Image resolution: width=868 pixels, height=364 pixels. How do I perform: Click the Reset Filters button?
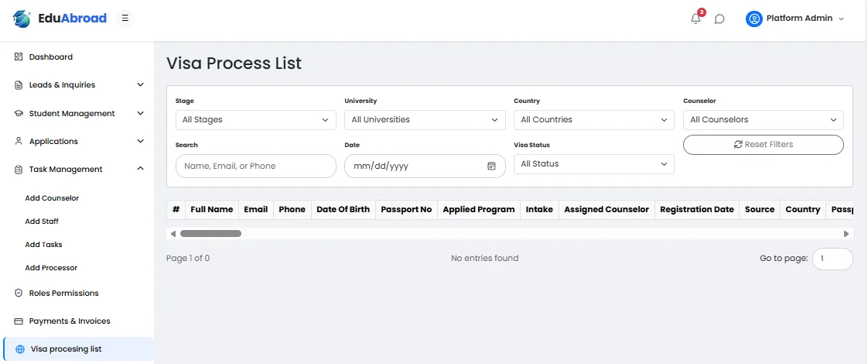click(764, 145)
